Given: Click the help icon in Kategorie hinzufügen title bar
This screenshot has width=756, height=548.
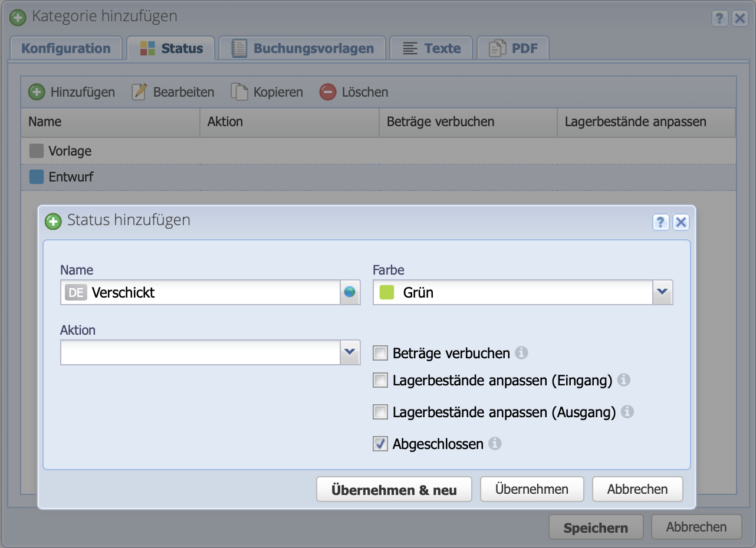Looking at the screenshot, I should (x=719, y=18).
